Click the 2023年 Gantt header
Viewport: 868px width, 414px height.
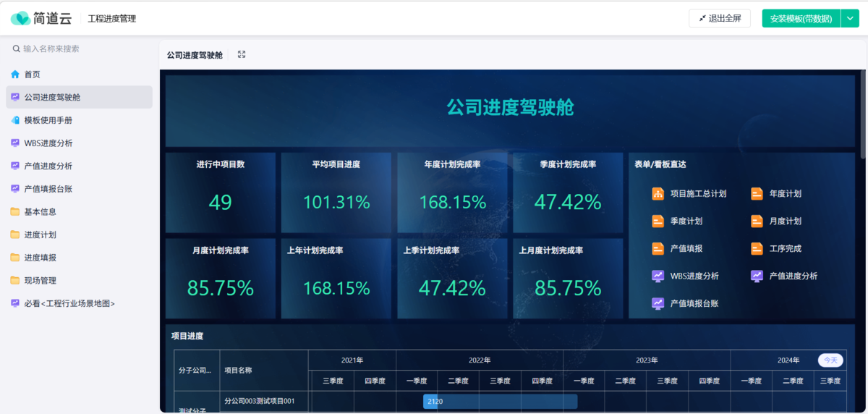coord(647,360)
